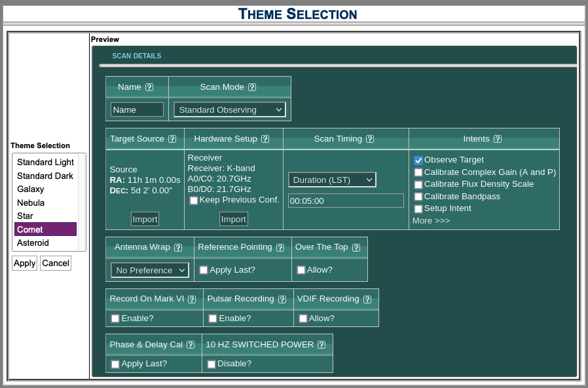
Task: Select the Galaxy theme from the list
Action: 31,189
